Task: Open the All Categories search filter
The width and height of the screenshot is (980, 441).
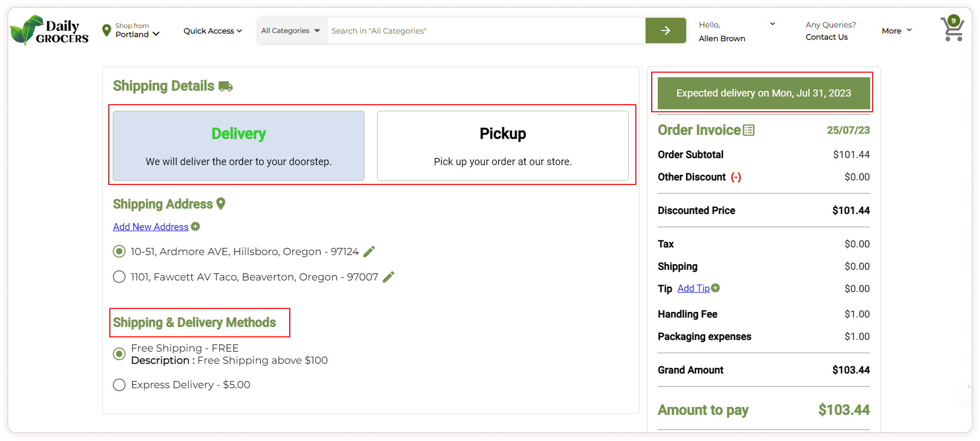Action: pyautogui.click(x=291, y=30)
